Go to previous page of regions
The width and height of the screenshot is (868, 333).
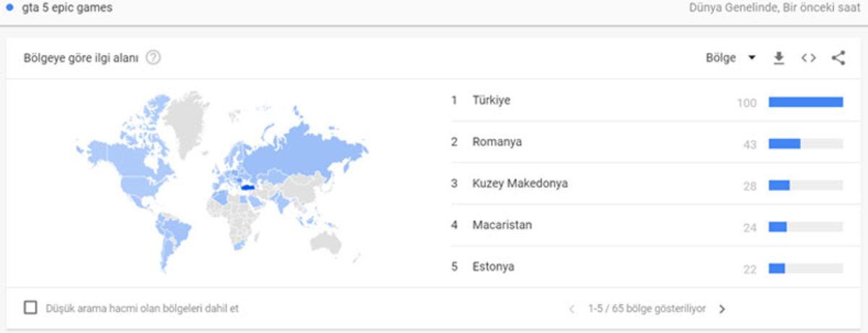pos(571,309)
